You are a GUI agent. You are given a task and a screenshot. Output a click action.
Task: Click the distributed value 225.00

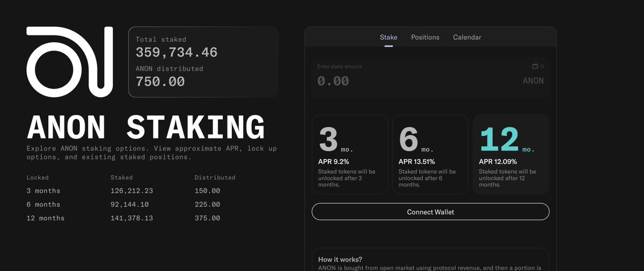(x=208, y=204)
